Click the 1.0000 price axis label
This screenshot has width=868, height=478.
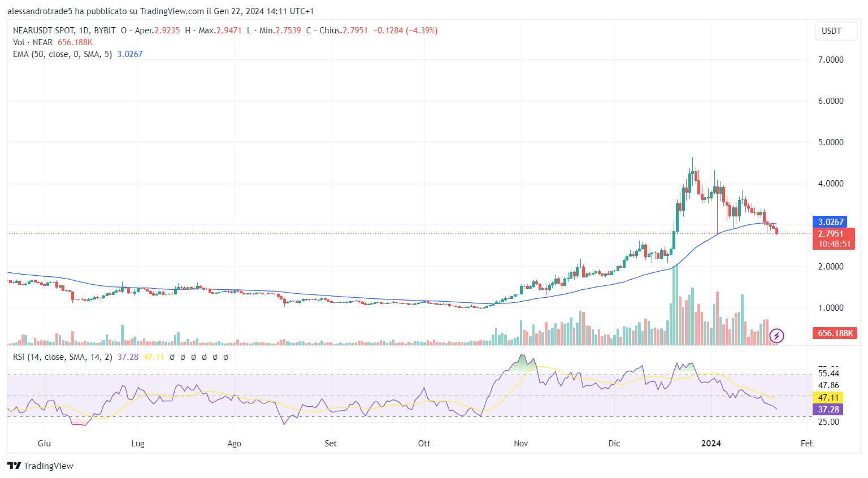coord(831,308)
